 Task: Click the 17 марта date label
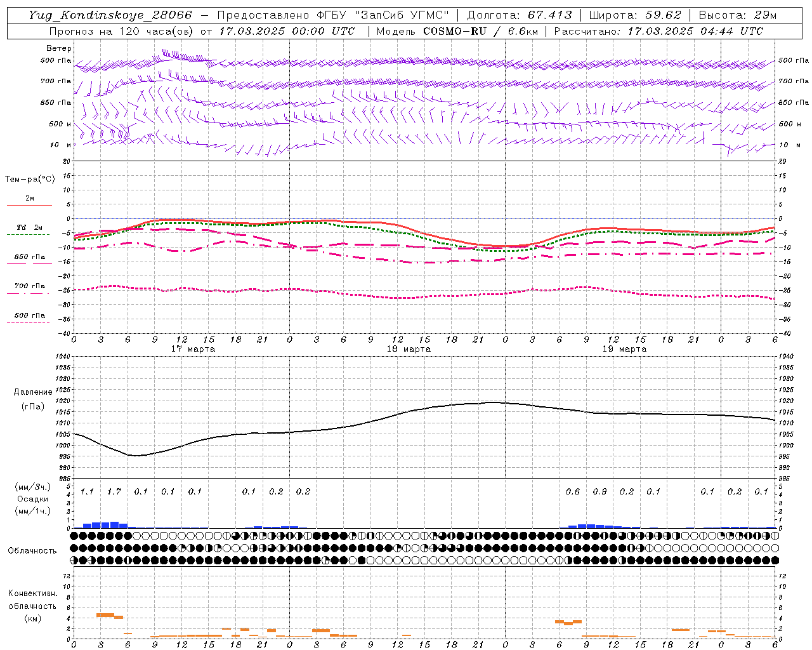193,348
